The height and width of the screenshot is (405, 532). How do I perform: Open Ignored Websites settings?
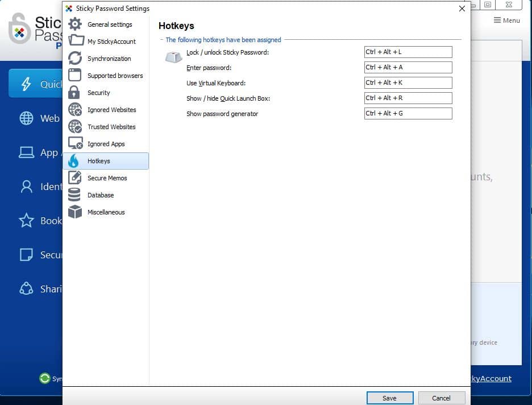[106, 110]
